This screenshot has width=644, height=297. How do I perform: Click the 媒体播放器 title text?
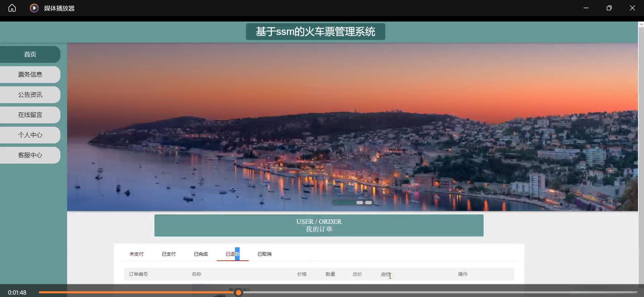point(59,8)
